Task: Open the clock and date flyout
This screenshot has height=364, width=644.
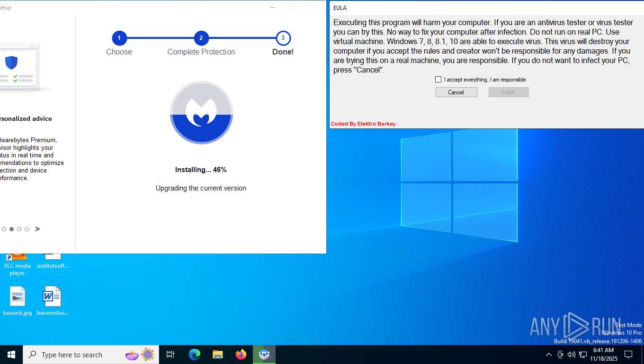Action: 604,355
